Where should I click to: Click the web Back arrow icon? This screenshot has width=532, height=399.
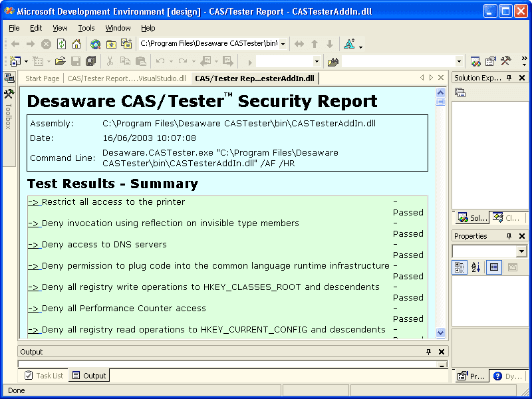(15, 44)
